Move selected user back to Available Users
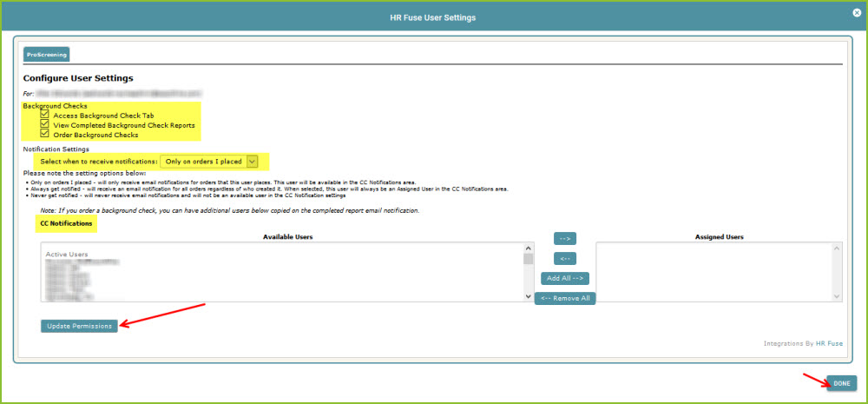The width and height of the screenshot is (868, 404). (x=565, y=258)
